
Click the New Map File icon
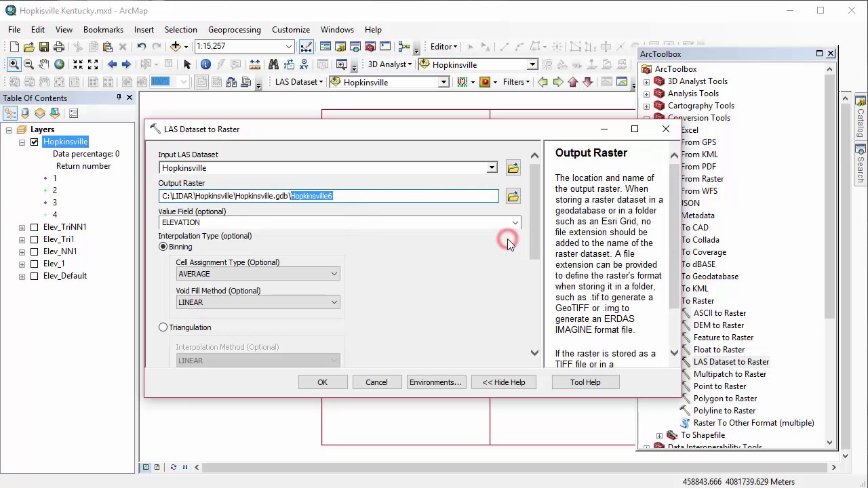click(14, 47)
